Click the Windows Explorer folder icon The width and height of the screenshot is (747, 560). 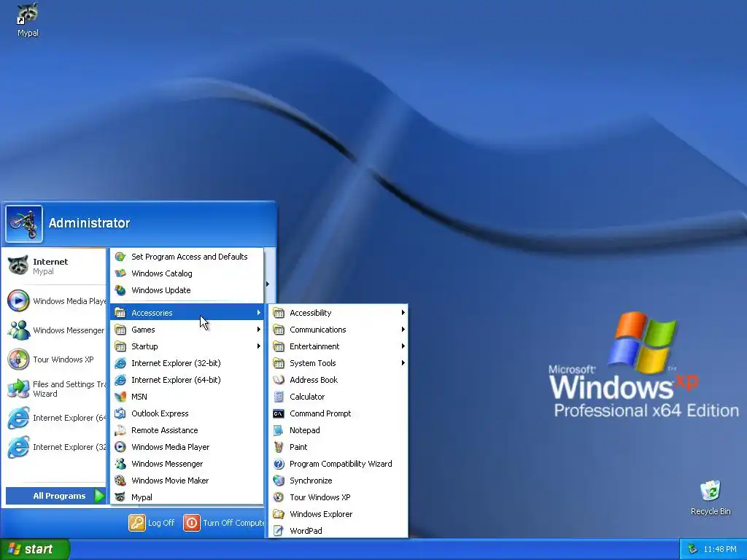point(279,514)
